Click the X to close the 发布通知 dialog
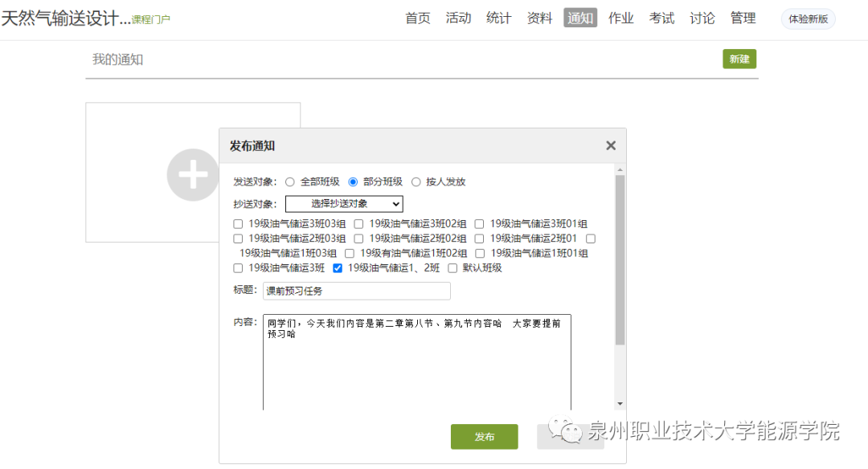Screen dimensions: 868x469 611,145
